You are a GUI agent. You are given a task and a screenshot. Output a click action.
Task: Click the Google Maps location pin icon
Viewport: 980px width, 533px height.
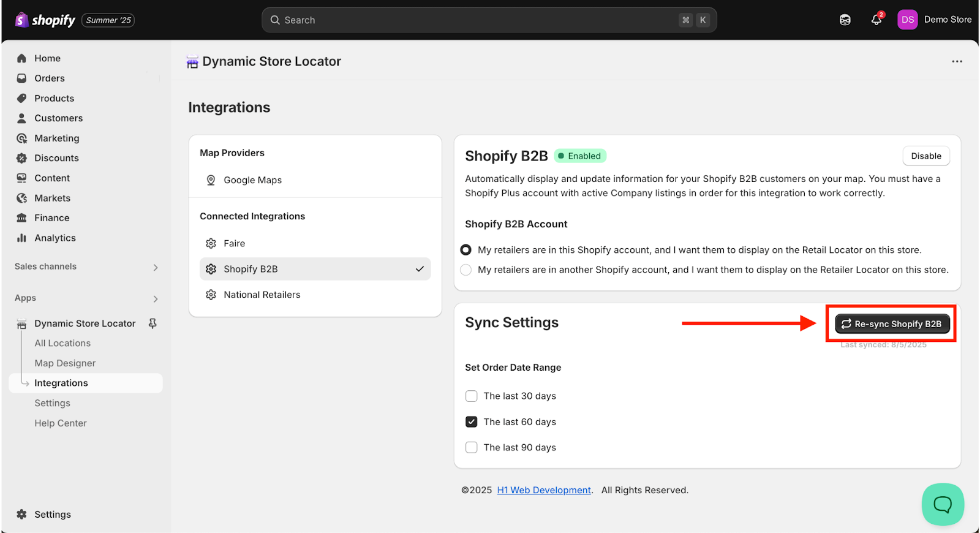click(211, 180)
